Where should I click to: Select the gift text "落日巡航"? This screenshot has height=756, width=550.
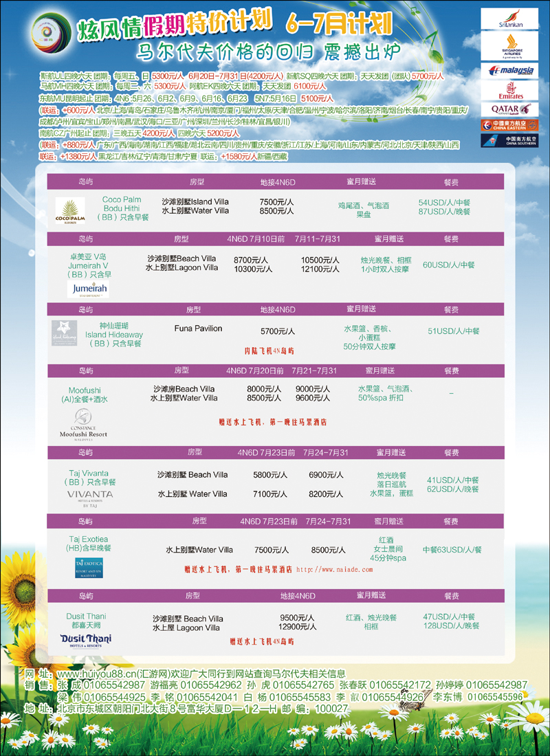click(392, 484)
